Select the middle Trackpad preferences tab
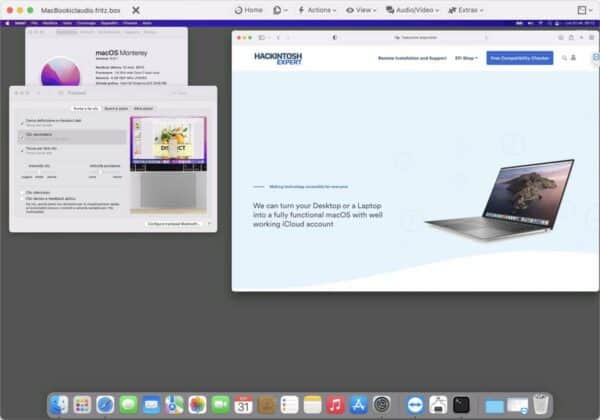 116,109
